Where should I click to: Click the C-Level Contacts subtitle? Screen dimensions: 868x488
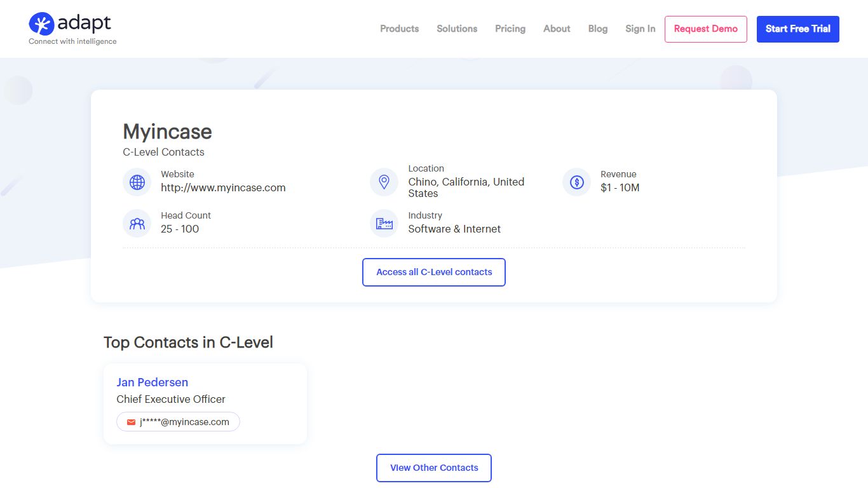pyautogui.click(x=163, y=152)
